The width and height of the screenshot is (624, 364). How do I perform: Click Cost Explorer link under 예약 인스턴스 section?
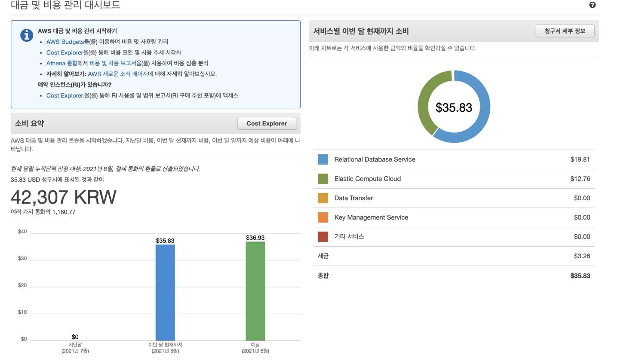[x=65, y=95]
